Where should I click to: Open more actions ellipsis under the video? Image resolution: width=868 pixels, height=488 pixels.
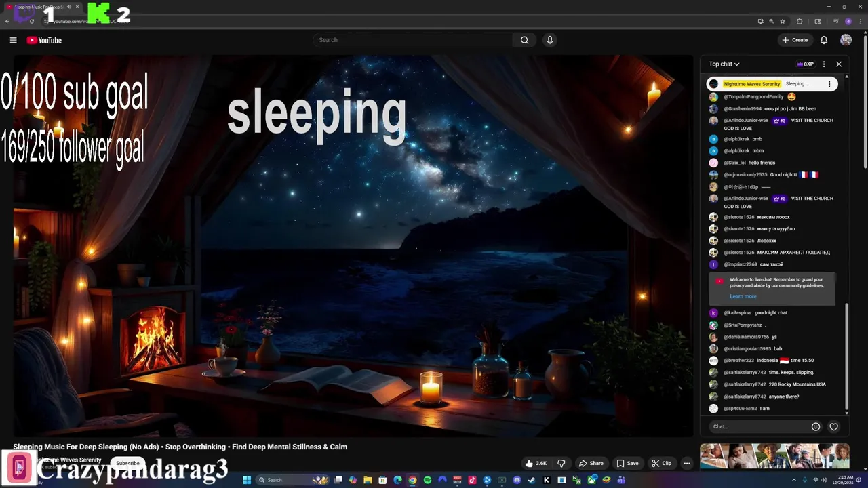pyautogui.click(x=686, y=463)
